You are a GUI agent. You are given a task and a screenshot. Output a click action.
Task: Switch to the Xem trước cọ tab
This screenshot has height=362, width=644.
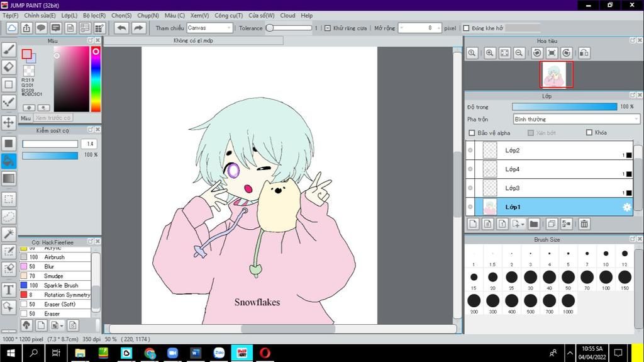(x=53, y=118)
